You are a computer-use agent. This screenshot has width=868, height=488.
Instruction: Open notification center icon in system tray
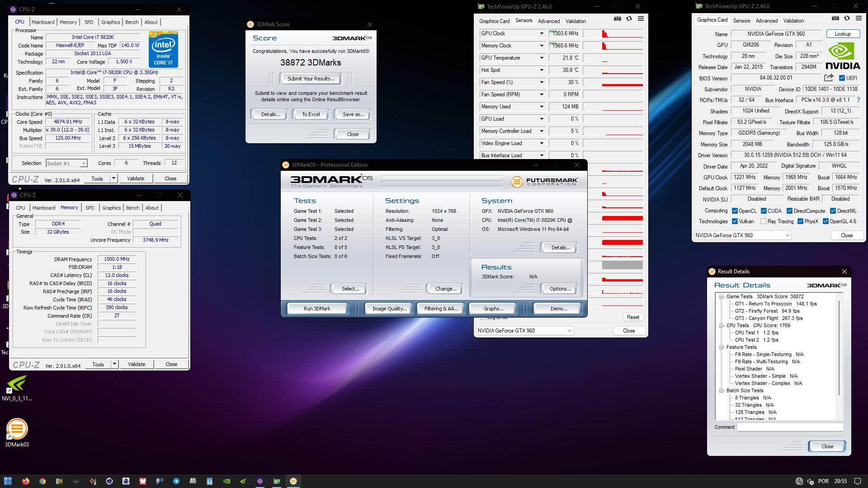(x=858, y=481)
